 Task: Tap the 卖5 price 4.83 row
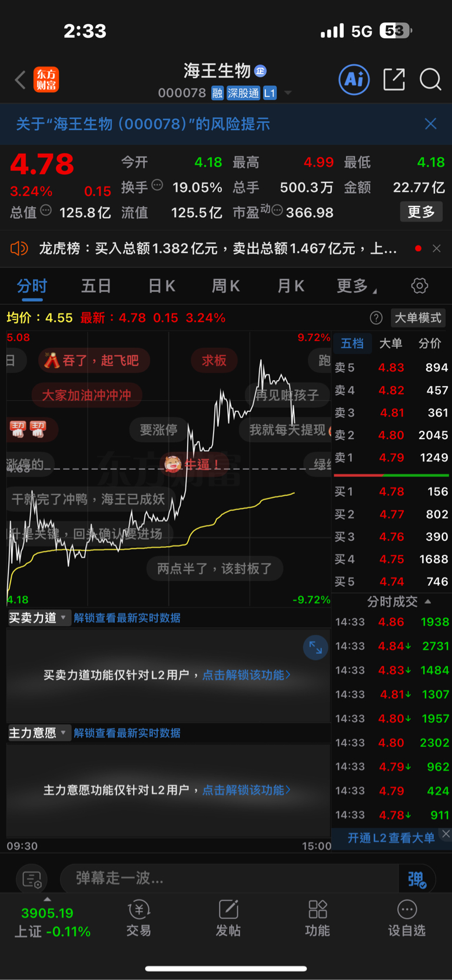click(391, 367)
